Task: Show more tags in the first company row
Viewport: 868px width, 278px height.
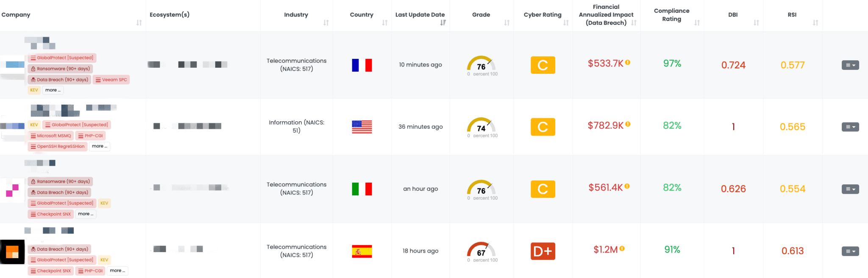Action: tap(53, 90)
